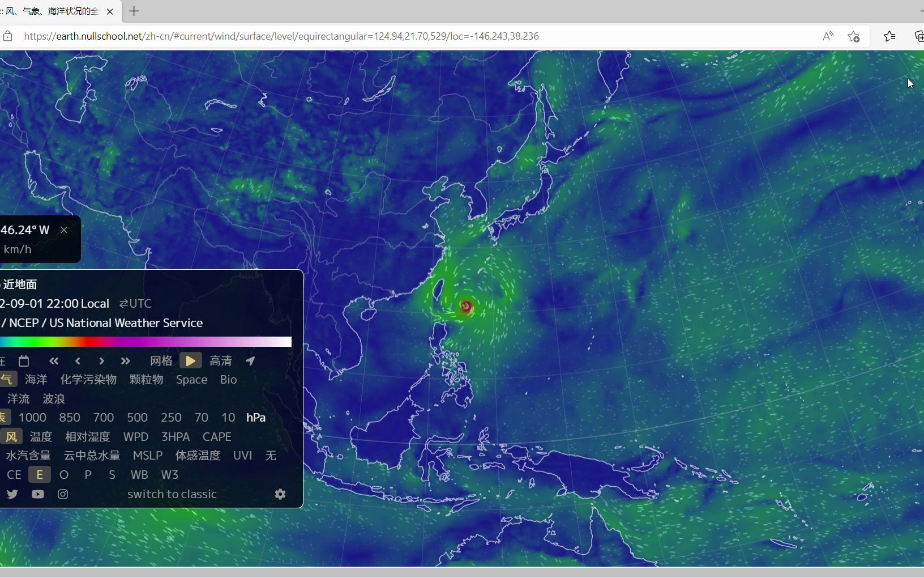Select 700 hPa height level
This screenshot has width=924, height=578.
coord(104,418)
